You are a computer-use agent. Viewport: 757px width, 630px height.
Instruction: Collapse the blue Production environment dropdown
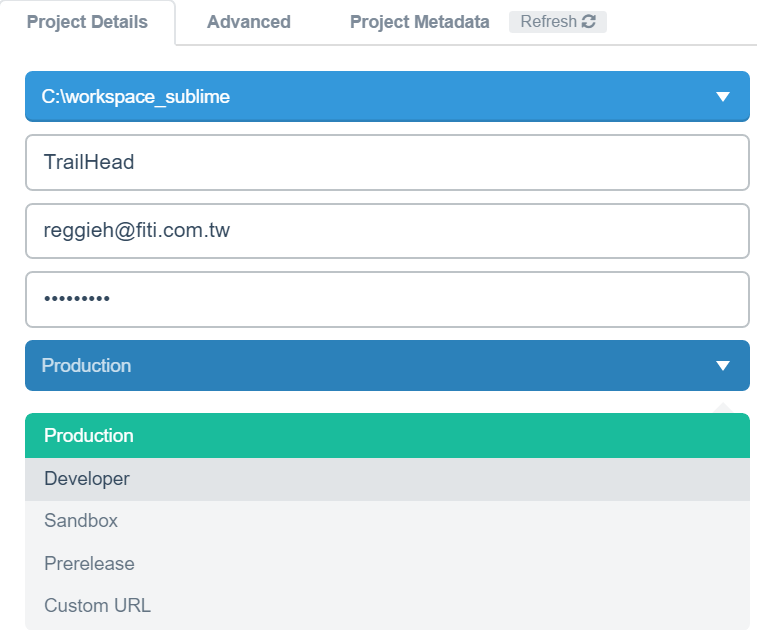pyautogui.click(x=387, y=366)
